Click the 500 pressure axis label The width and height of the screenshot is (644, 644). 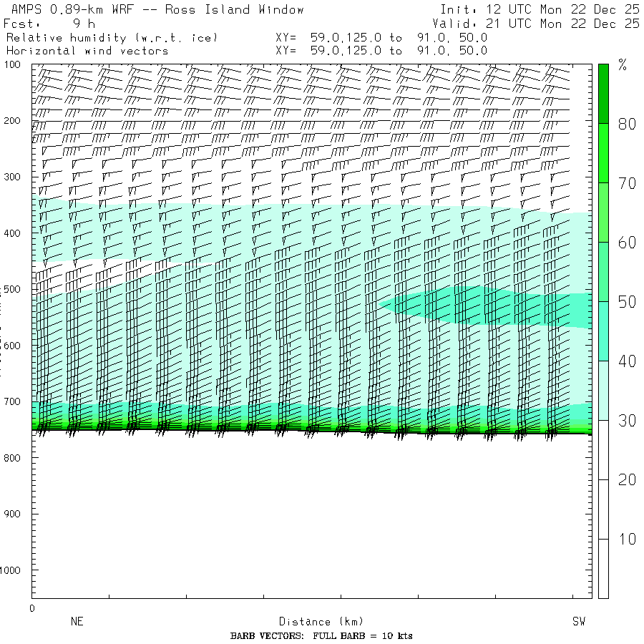point(12,289)
